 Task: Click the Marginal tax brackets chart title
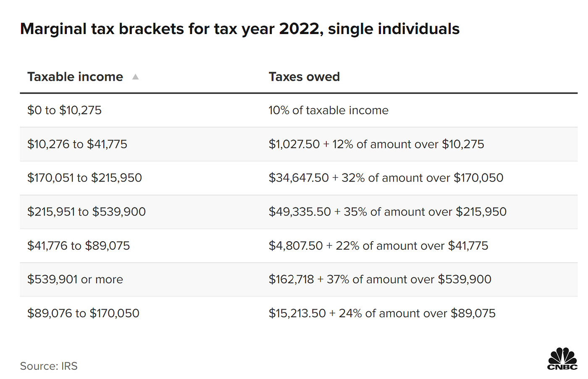tap(240, 29)
